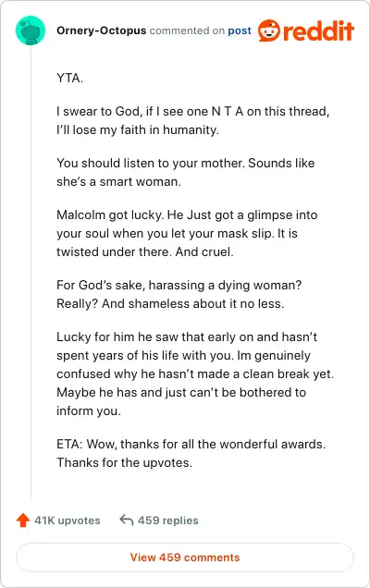The height and width of the screenshot is (588, 370).
Task: Click the reply arrow icon
Action: [127, 521]
